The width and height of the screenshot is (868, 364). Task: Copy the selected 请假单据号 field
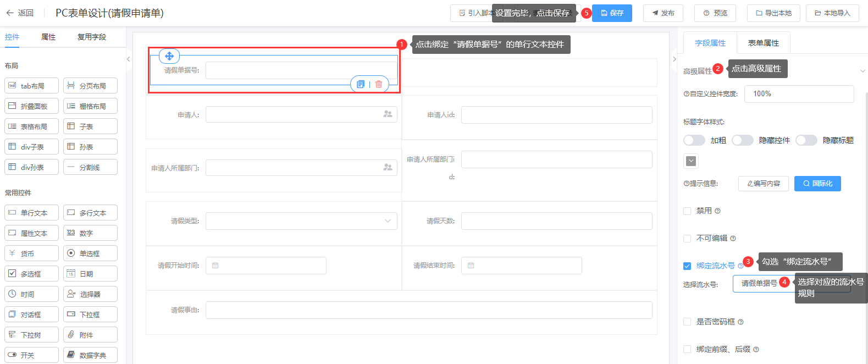(x=361, y=84)
